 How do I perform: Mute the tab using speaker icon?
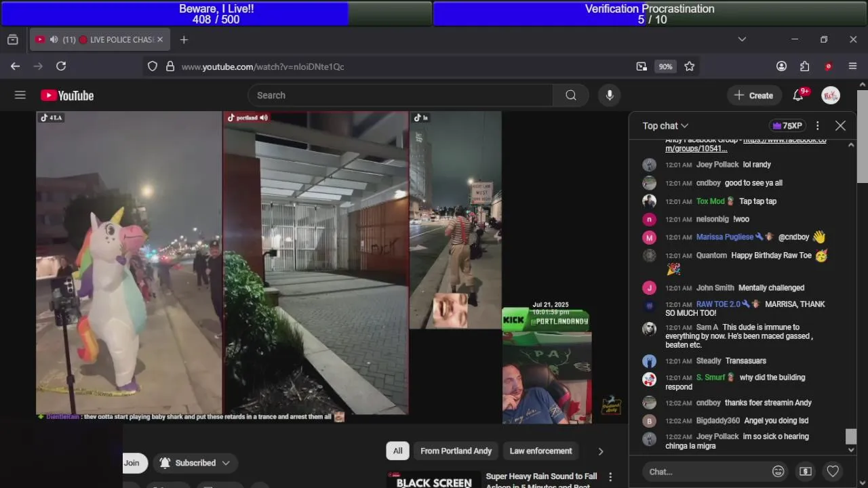54,39
